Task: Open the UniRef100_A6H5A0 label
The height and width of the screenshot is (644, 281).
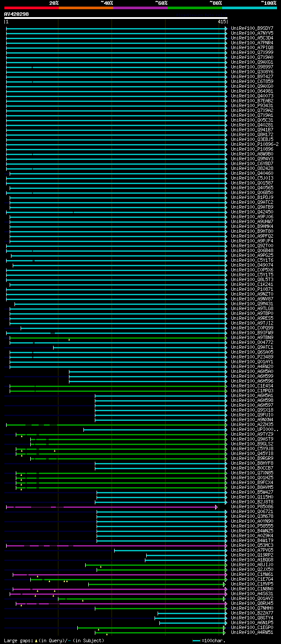Action: tap(252, 371)
